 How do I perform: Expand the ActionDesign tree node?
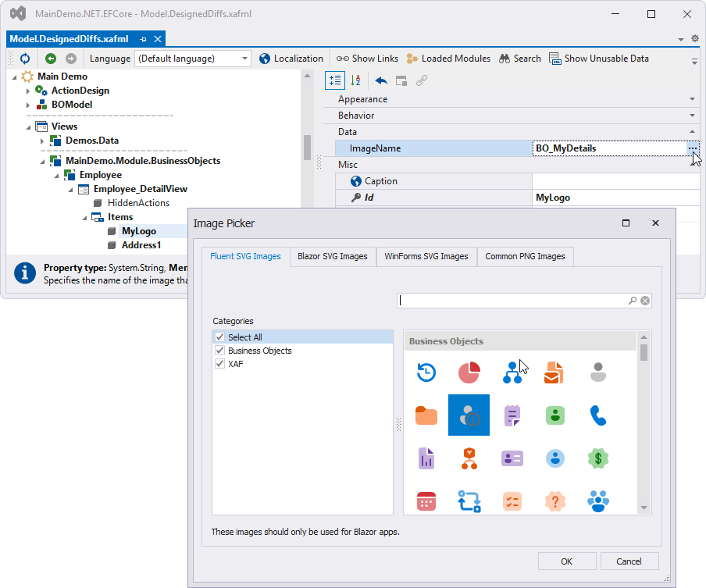point(28,91)
